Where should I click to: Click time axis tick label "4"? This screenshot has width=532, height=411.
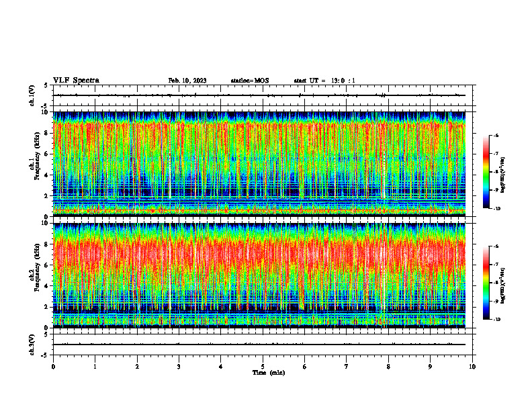click(221, 367)
